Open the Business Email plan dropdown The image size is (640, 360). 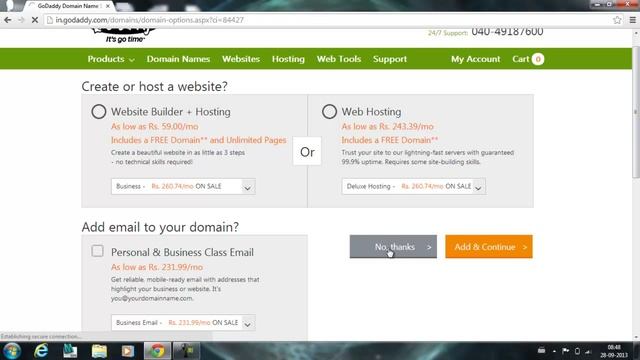click(x=183, y=323)
